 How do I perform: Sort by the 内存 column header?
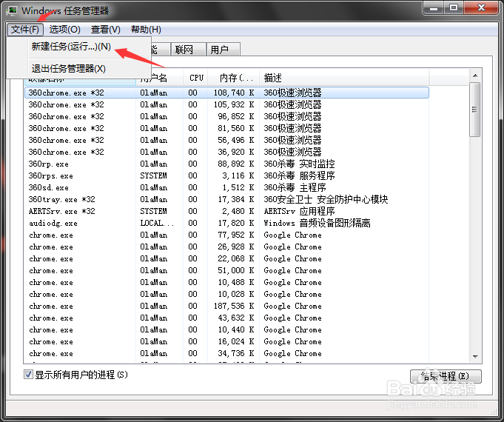coord(234,78)
